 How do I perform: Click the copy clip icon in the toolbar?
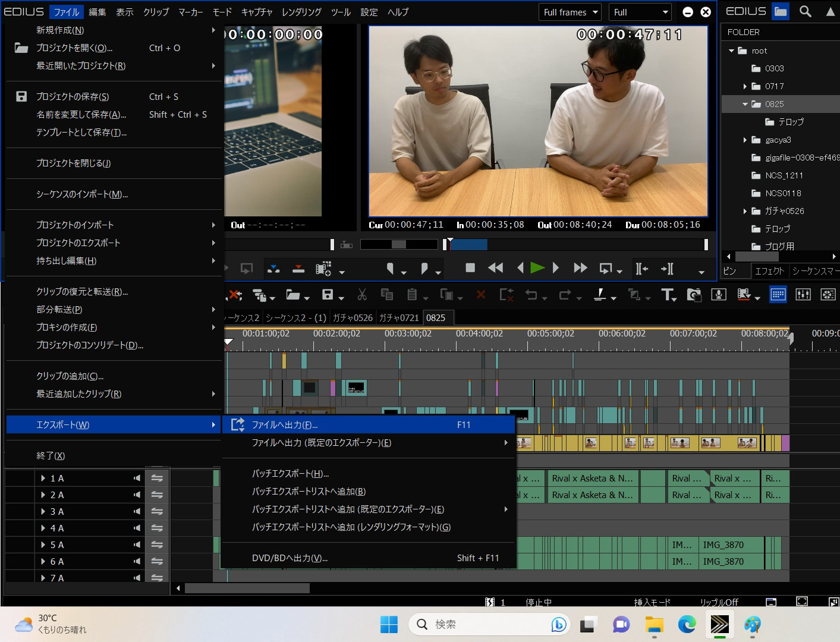pyautogui.click(x=387, y=294)
